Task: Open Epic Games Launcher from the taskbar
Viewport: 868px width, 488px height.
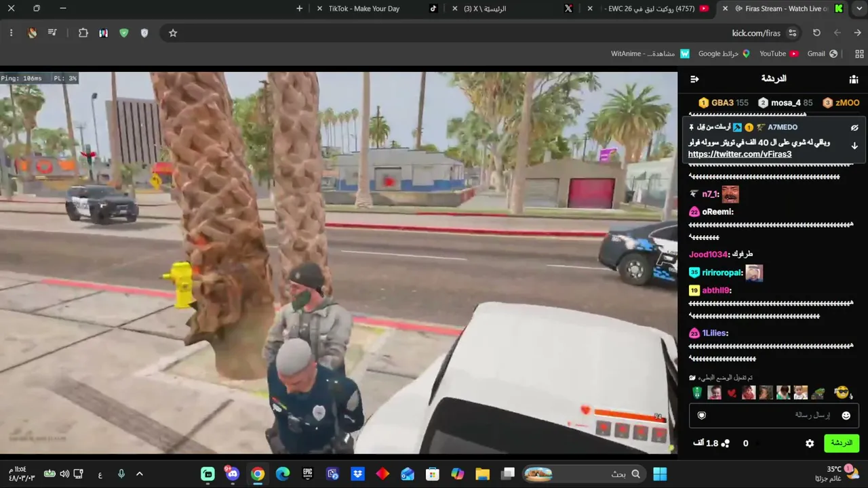Action: (308, 474)
